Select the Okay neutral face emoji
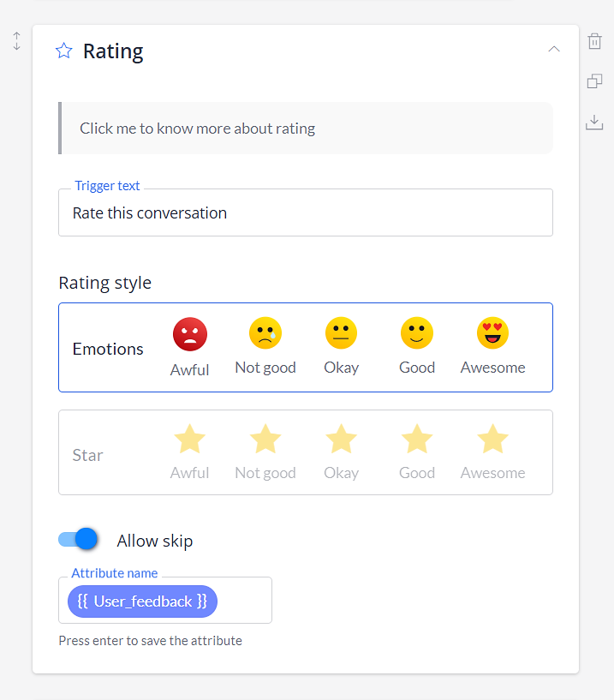Image resolution: width=614 pixels, height=700 pixels. tap(342, 333)
